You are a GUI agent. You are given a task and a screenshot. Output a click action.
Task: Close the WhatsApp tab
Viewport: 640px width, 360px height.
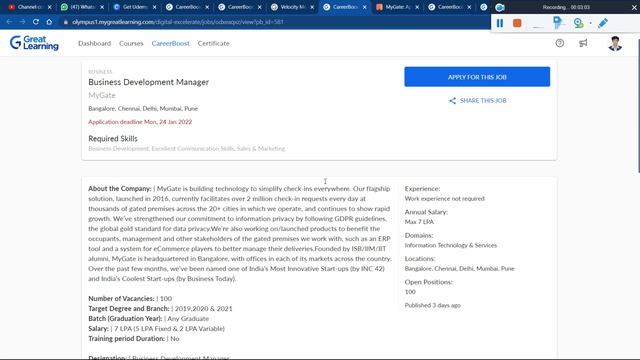pos(102,7)
